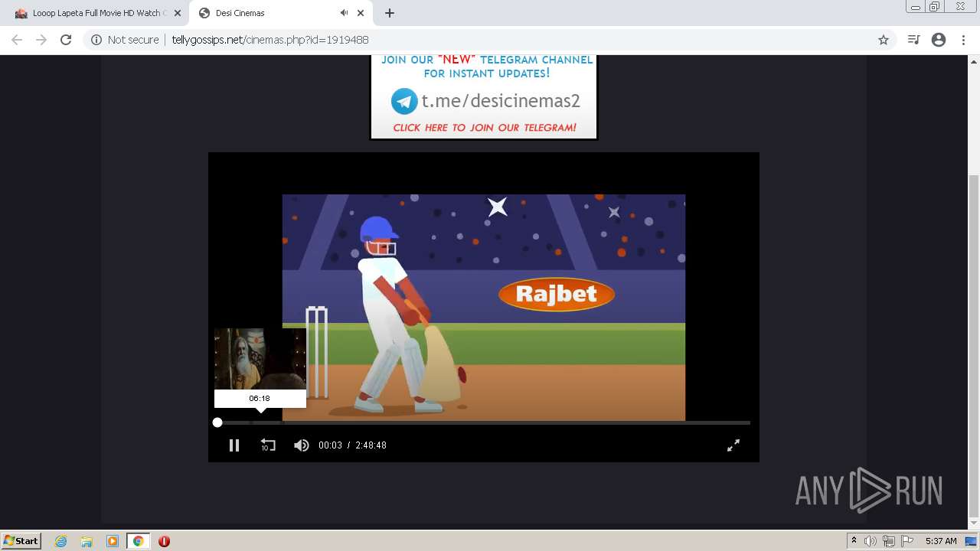Click the red security icon in taskbar
Viewport: 980px width, 551px height.
(x=164, y=541)
